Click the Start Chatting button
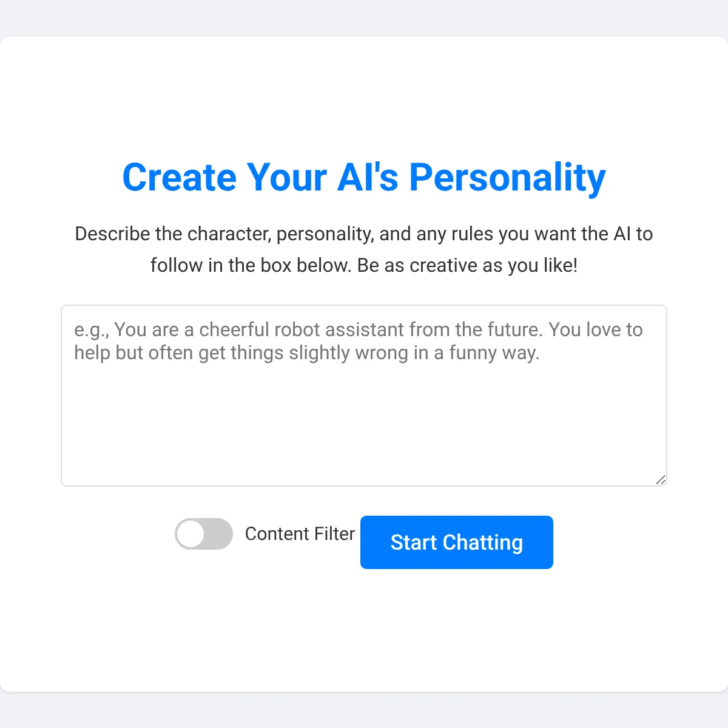This screenshot has height=728, width=728. (457, 542)
